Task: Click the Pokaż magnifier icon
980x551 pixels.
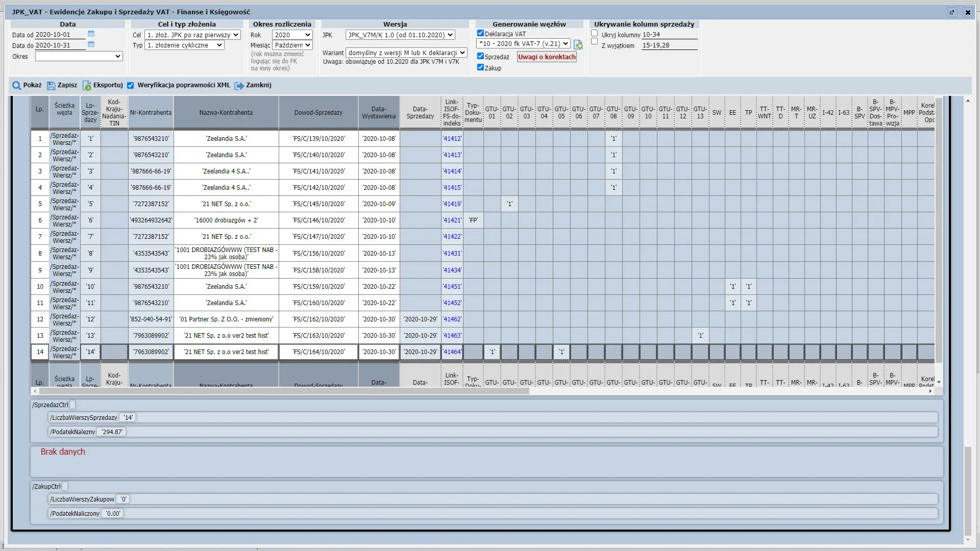Action: [x=16, y=86]
